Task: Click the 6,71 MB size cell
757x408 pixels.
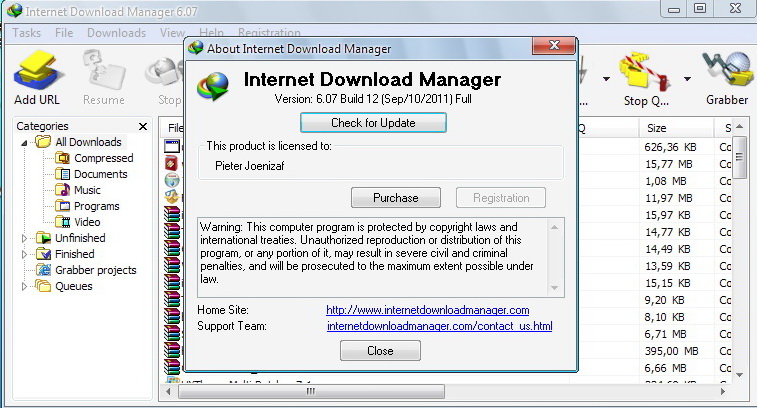Action: tap(666, 334)
